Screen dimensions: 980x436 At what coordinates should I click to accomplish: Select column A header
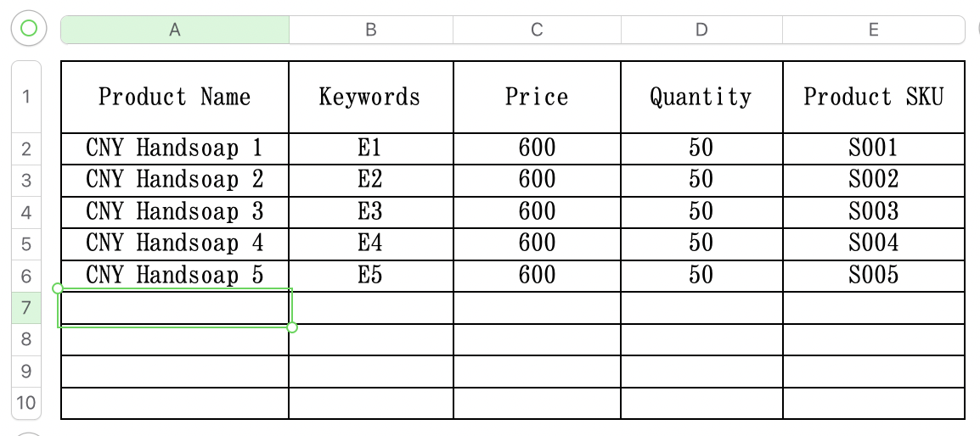pos(175,30)
